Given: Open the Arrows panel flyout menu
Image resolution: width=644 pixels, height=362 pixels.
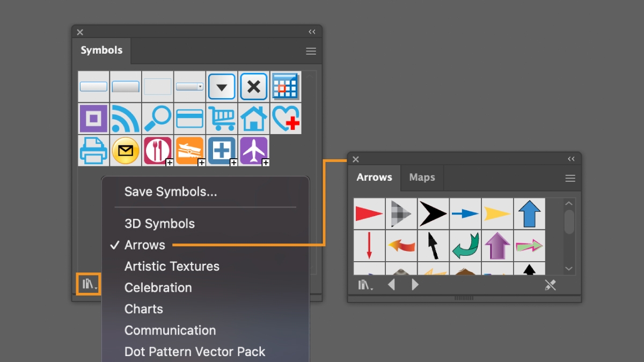Looking at the screenshot, I should tap(570, 178).
